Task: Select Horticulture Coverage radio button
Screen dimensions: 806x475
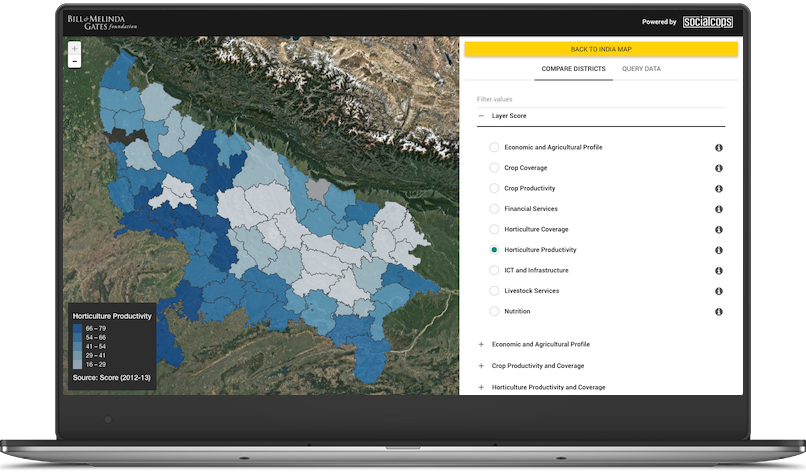Action: [x=494, y=229]
